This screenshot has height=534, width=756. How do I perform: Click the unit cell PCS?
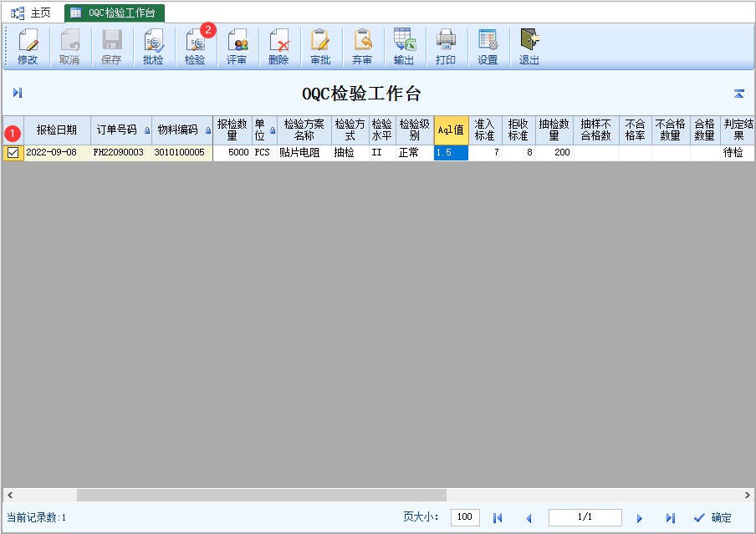click(265, 153)
